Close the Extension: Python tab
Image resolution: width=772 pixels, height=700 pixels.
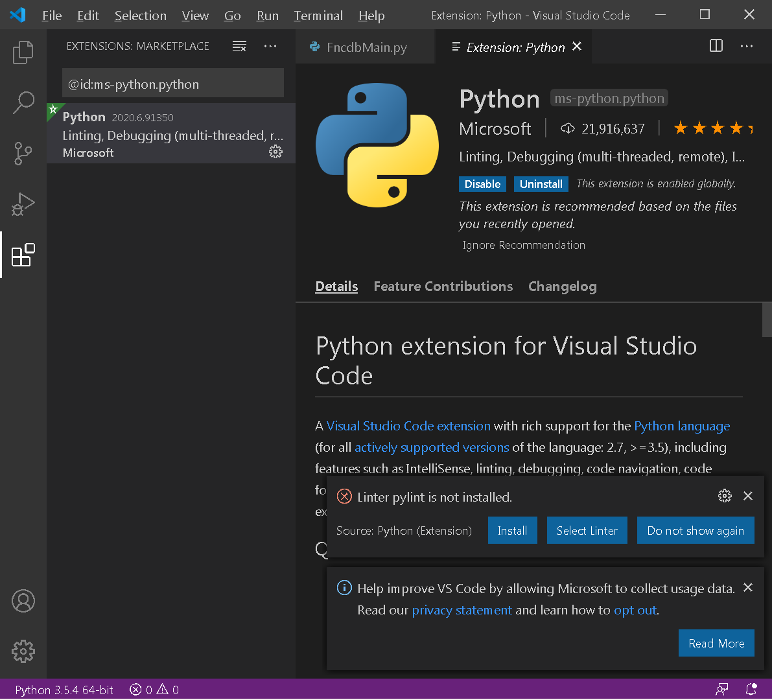(x=577, y=46)
